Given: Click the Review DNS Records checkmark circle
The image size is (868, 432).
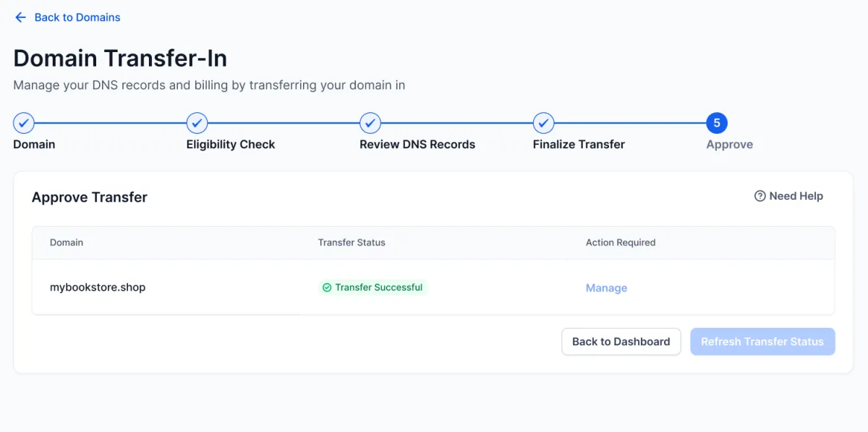Looking at the screenshot, I should (370, 123).
